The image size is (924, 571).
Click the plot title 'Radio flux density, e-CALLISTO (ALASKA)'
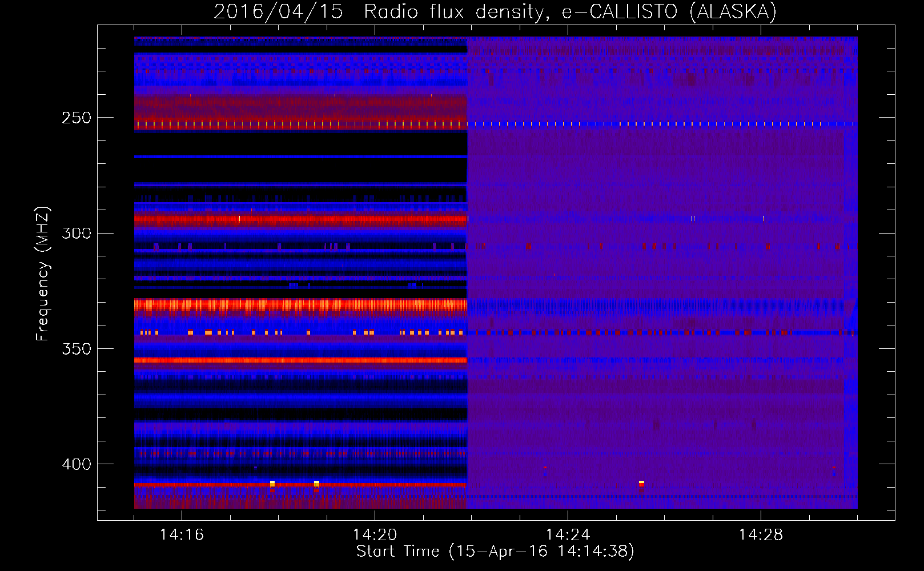(570, 12)
